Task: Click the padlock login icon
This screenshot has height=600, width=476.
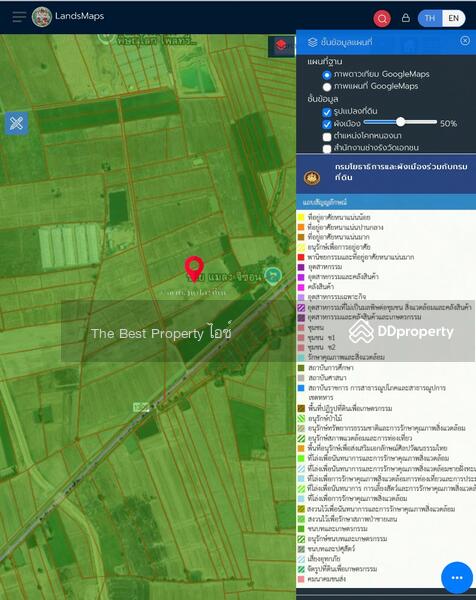Action: [406, 18]
